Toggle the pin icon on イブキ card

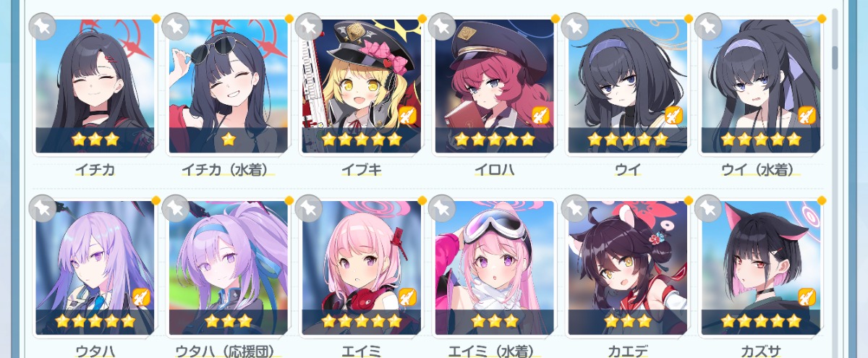click(x=309, y=26)
